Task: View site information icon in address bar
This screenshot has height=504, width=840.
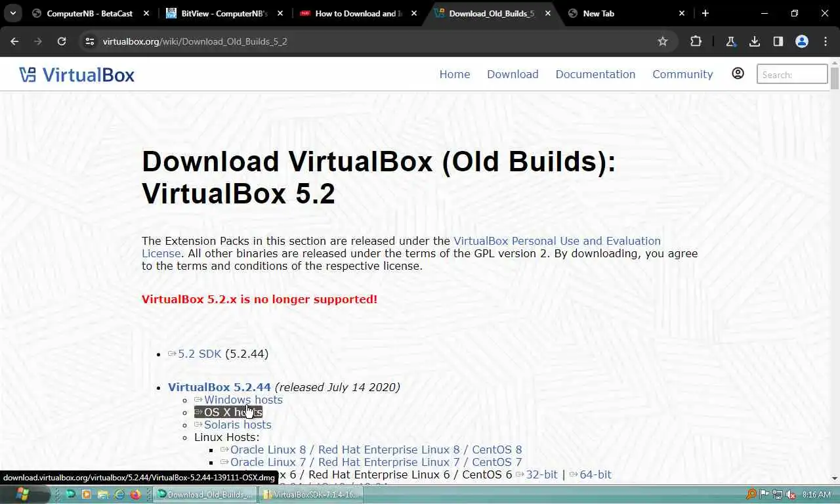Action: point(90,41)
